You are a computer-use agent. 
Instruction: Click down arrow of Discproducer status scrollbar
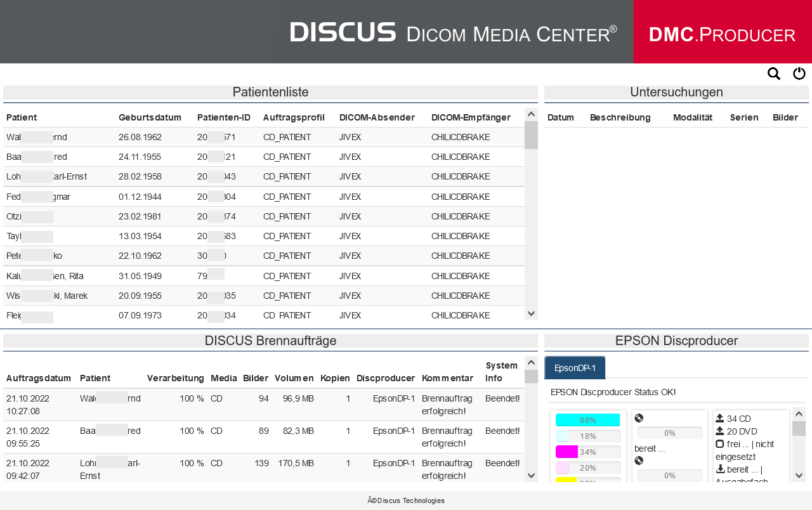799,475
